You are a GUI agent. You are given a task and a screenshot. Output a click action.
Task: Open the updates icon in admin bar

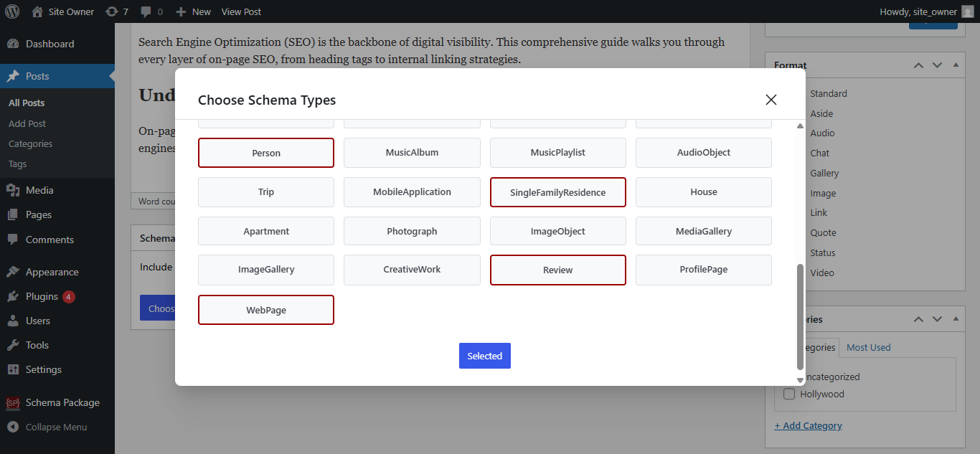tap(112, 11)
